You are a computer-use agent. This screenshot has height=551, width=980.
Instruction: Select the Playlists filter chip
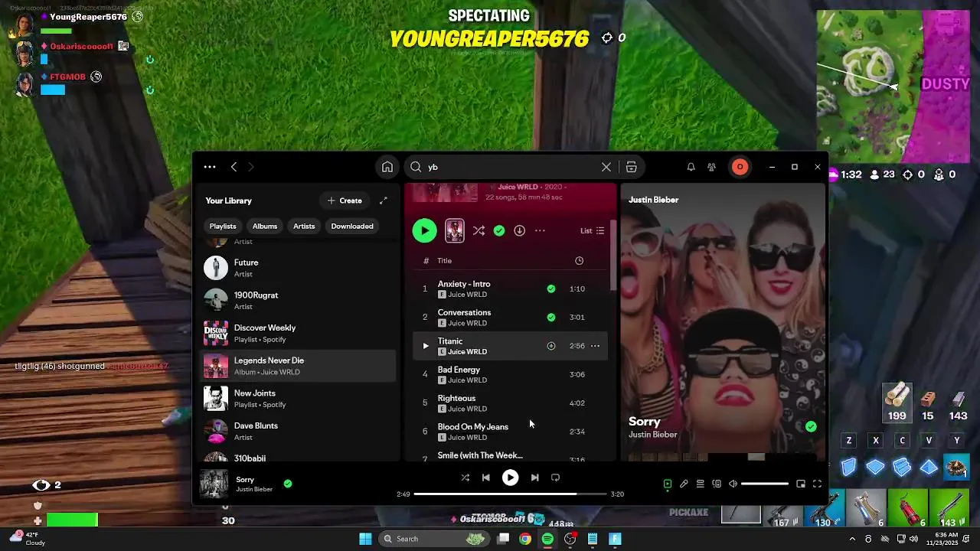[223, 227]
